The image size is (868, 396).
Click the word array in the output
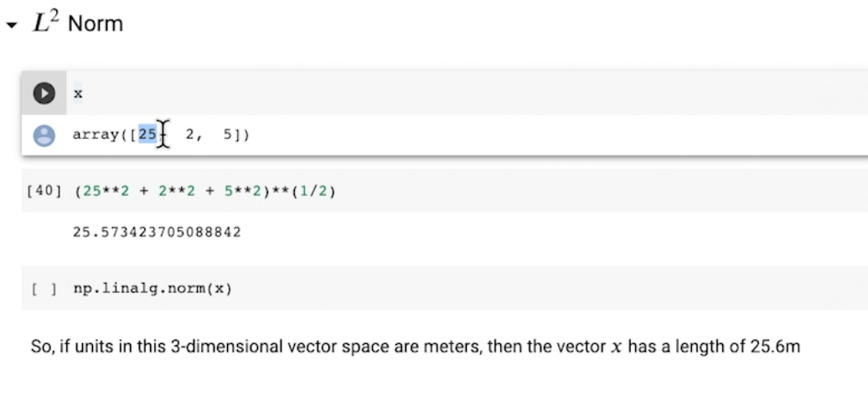point(95,135)
